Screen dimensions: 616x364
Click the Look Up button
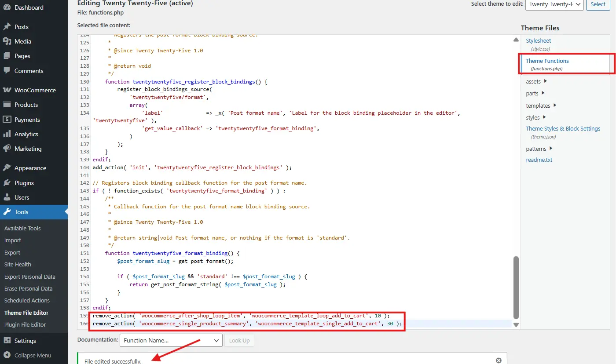(239, 340)
